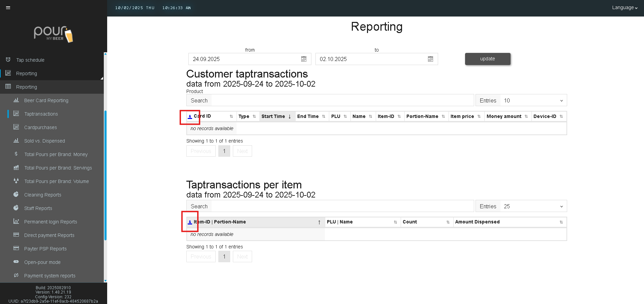Download Taptransactions per item export
Viewport: 644px width, 304px height.
pyautogui.click(x=190, y=222)
